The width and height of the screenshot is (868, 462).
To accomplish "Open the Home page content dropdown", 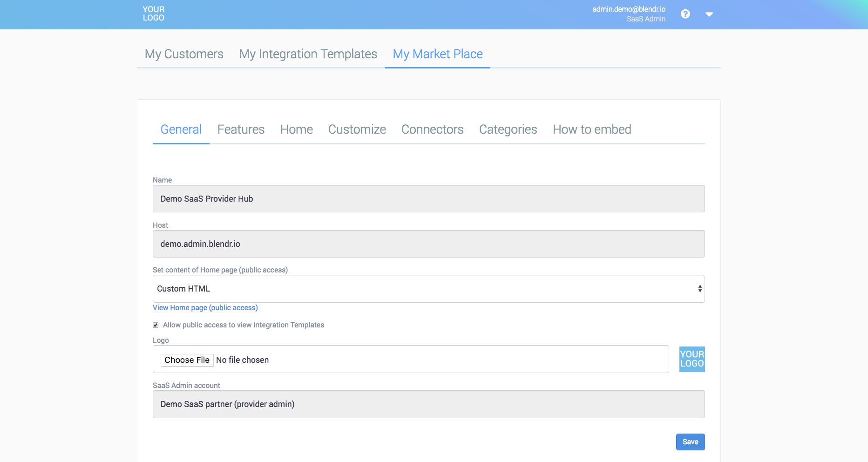I will pos(429,289).
